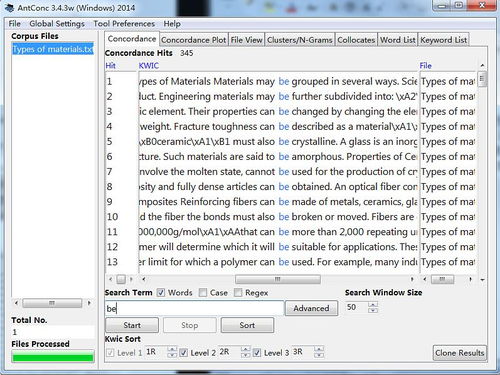Click the results scroll up arrow
Image resolution: width=500 pixels, height=375 pixels.
coord(482,66)
